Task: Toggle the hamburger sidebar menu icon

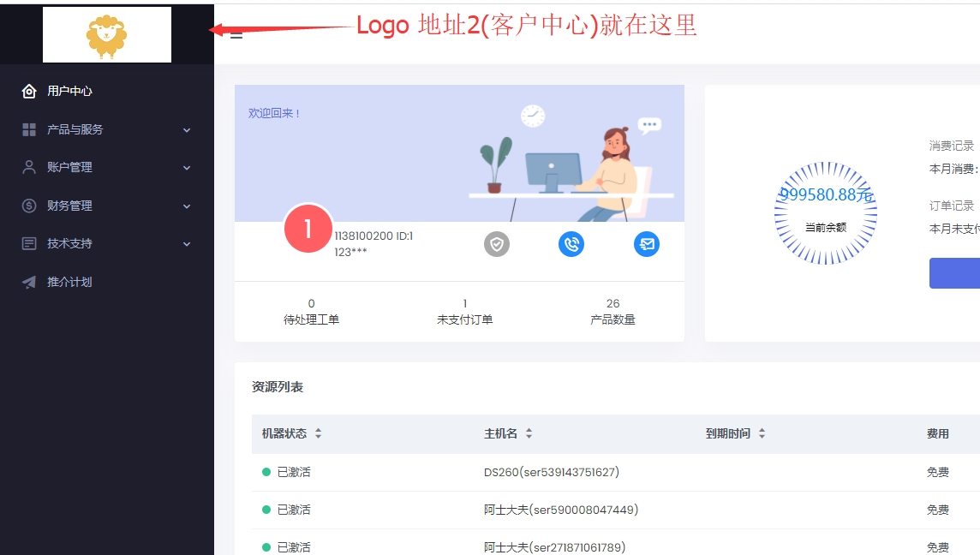Action: [236, 34]
